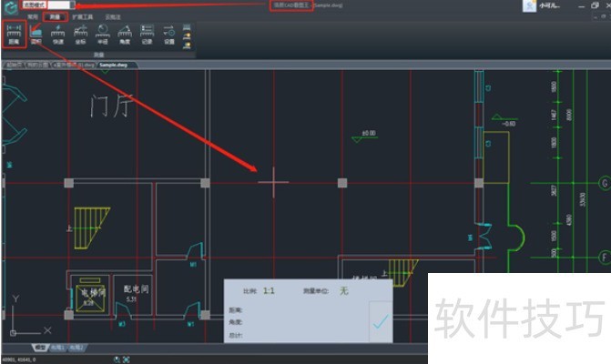Click the zoom extents icon in status bar

click(x=127, y=359)
